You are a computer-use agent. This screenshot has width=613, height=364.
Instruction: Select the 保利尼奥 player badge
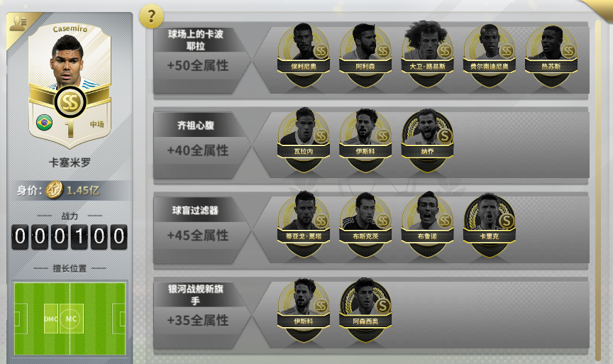[304, 55]
